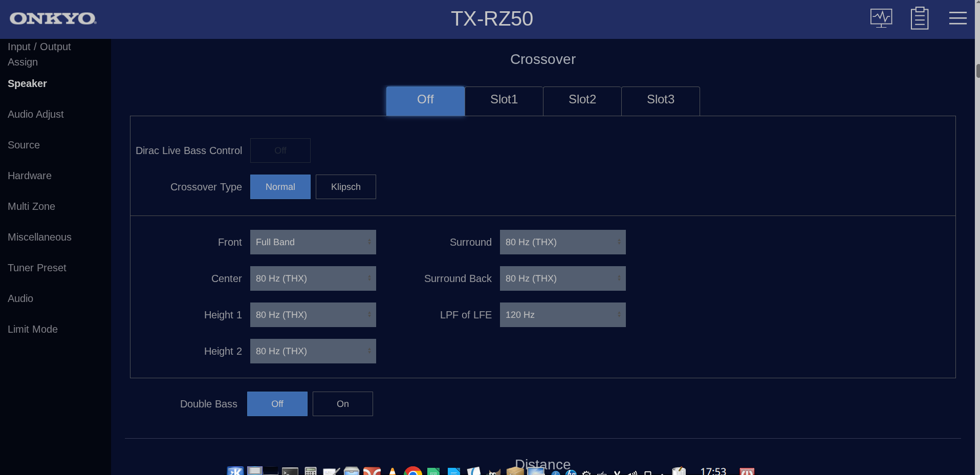This screenshot has height=475, width=980.
Task: Switch to the Slot1 tab
Action: click(x=504, y=100)
